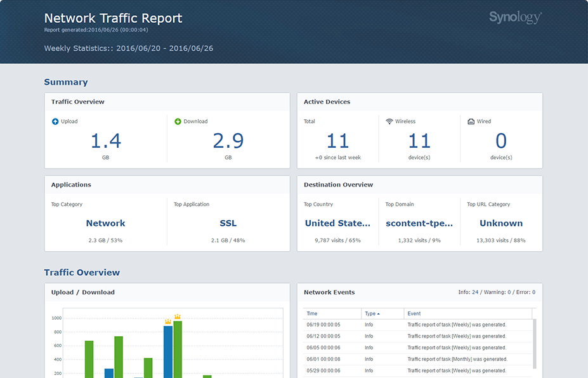Click the tallest green download bar
588x378 pixels.
pyautogui.click(x=178, y=349)
